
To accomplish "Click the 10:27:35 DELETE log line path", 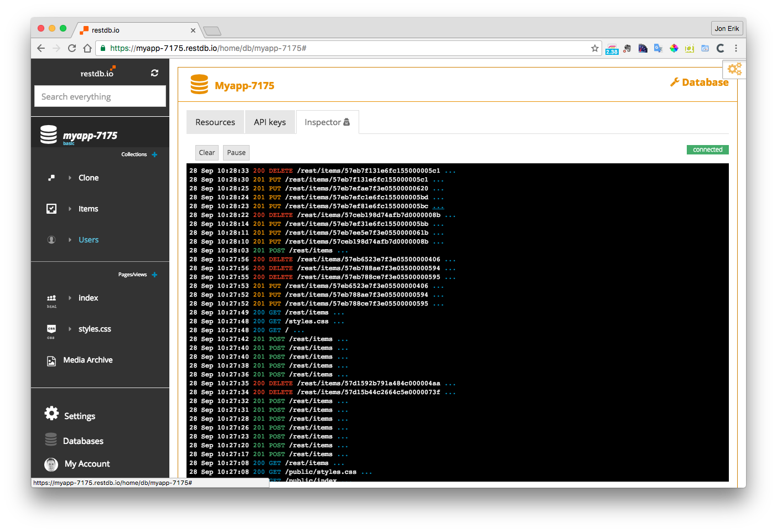I will point(369,384).
